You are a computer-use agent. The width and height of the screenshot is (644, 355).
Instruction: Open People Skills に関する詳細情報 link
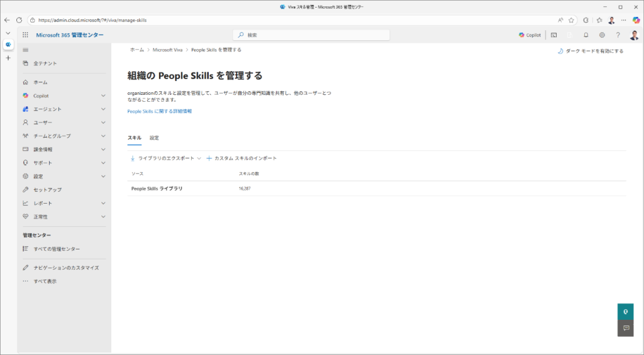[x=159, y=111]
